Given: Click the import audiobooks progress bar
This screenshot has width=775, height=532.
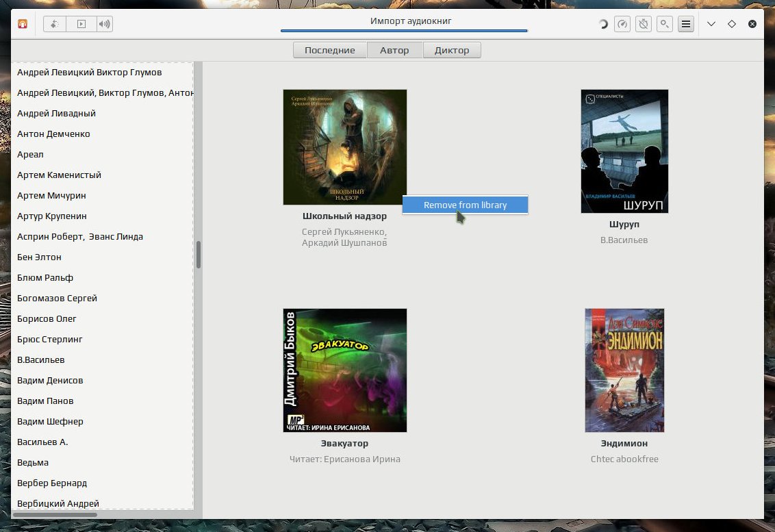Looking at the screenshot, I should pos(404,31).
